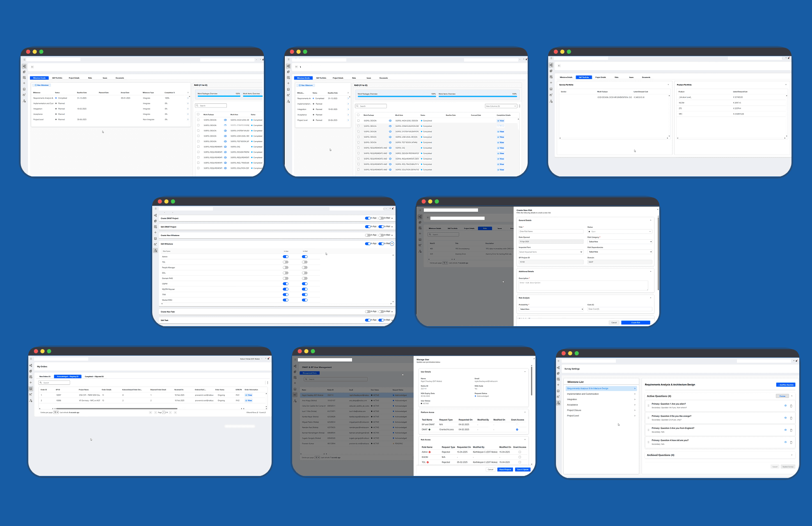This screenshot has height=526, width=812.
Task: Collapse the Edit Milestone section chevron
Action: pyautogui.click(x=392, y=244)
